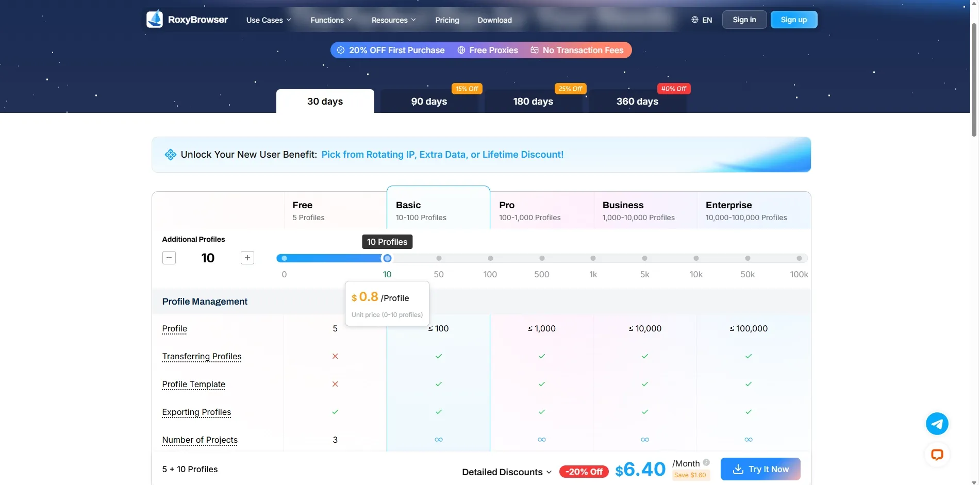
Task: Click the info icon next to /Month price
Action: pos(706,462)
